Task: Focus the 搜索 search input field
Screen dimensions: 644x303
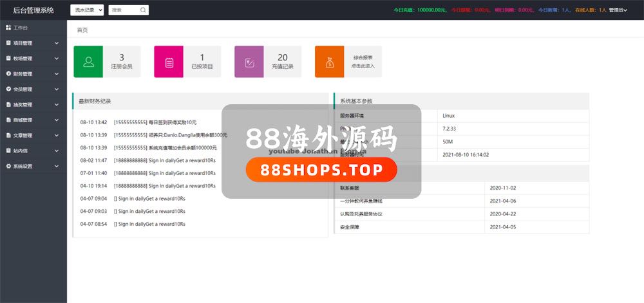Action: click(x=124, y=10)
